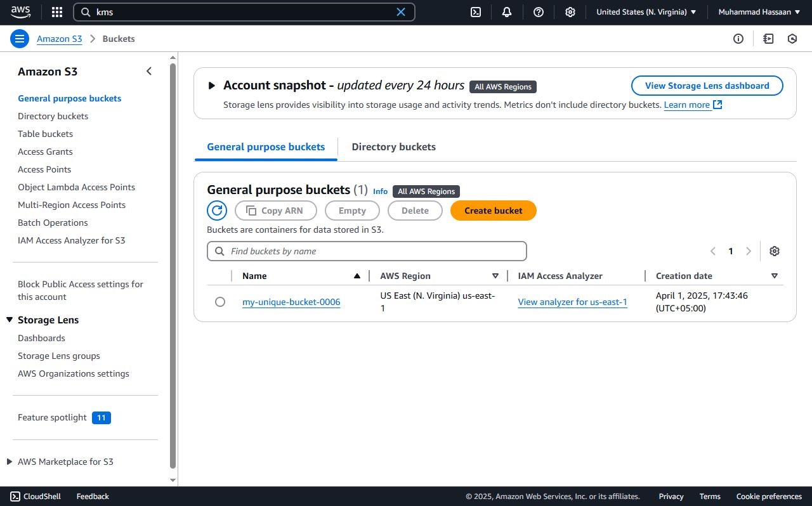Open General purpose buckets in the sidebar

tap(69, 98)
